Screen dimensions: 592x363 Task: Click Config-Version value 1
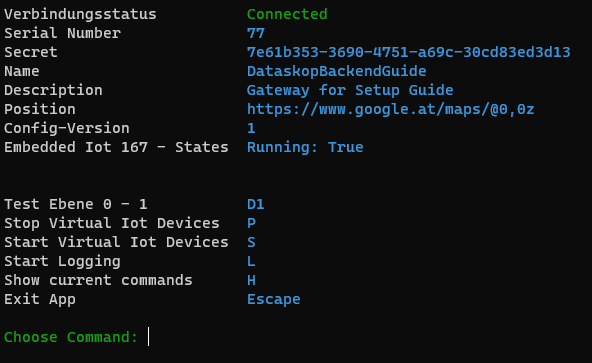tap(251, 128)
